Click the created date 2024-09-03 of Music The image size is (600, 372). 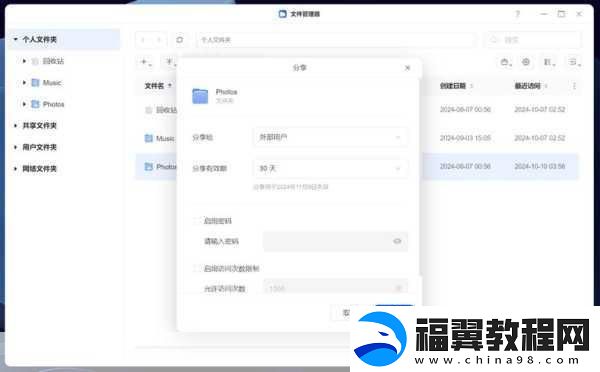[x=465, y=138]
